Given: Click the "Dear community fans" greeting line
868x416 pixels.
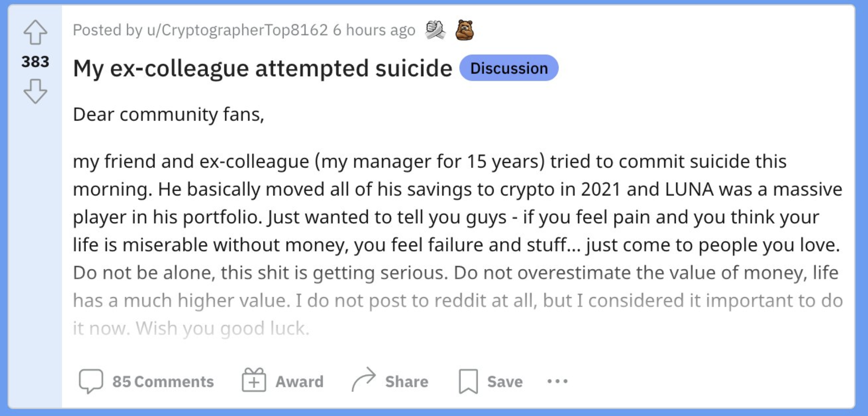Looking at the screenshot, I should (x=168, y=114).
